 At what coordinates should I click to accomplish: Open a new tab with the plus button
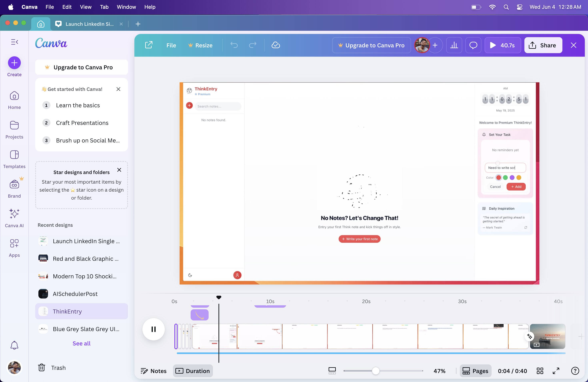pos(138,24)
